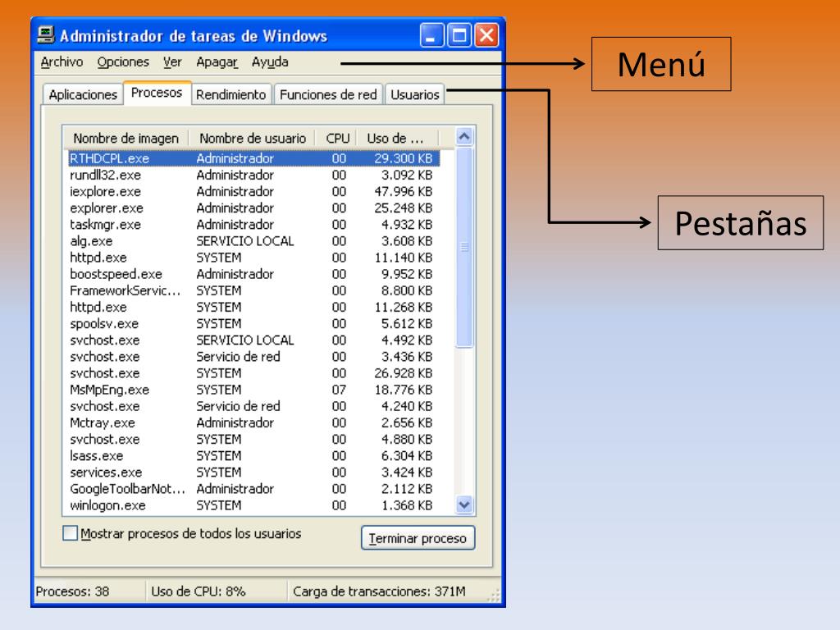The height and width of the screenshot is (630, 840).
Task: Click the Terminar proceso button
Action: click(418, 538)
